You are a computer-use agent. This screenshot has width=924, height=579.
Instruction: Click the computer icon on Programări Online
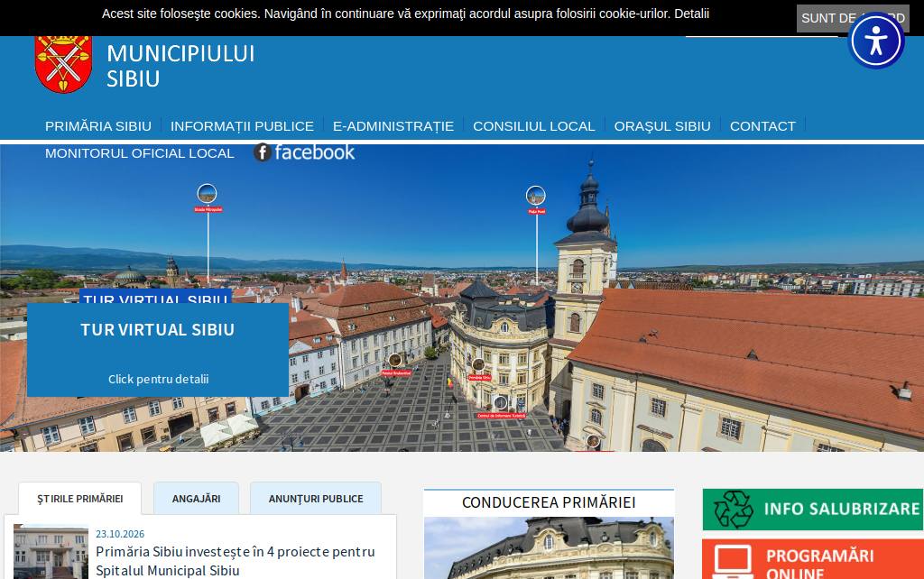click(x=733, y=561)
